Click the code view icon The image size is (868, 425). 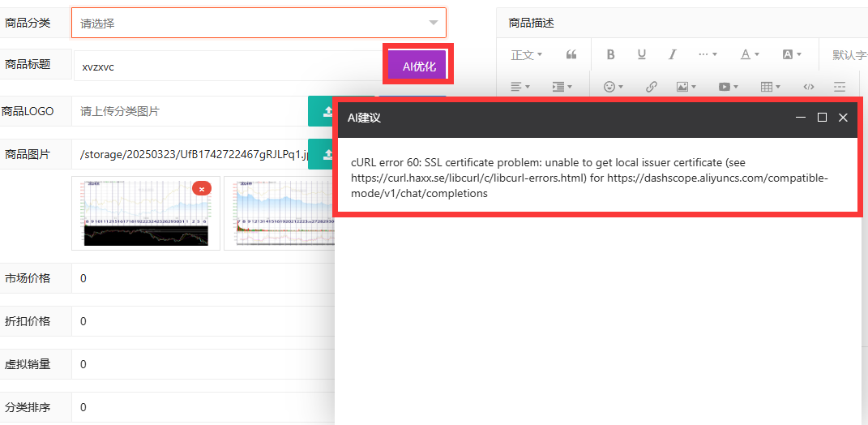808,86
